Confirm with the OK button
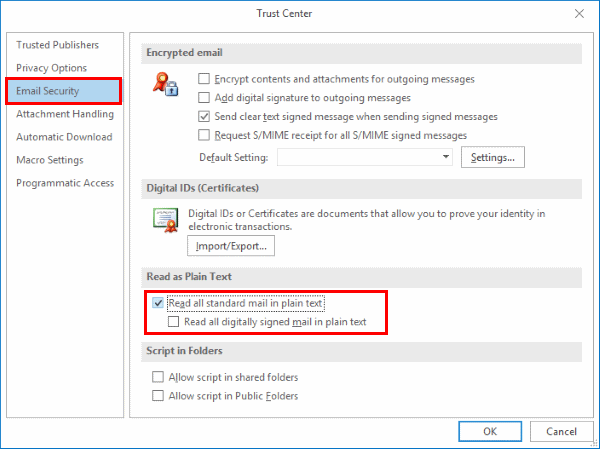Image resolution: width=600 pixels, height=449 pixels. (x=490, y=431)
